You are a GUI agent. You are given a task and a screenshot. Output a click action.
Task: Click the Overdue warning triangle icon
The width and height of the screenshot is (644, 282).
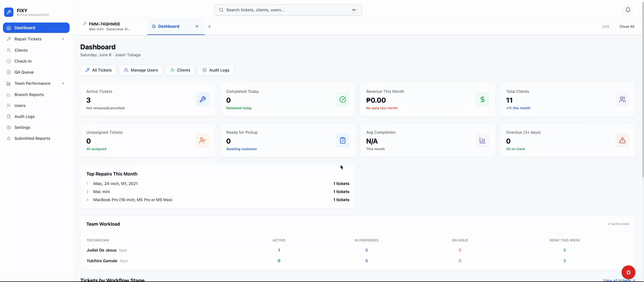622,140
